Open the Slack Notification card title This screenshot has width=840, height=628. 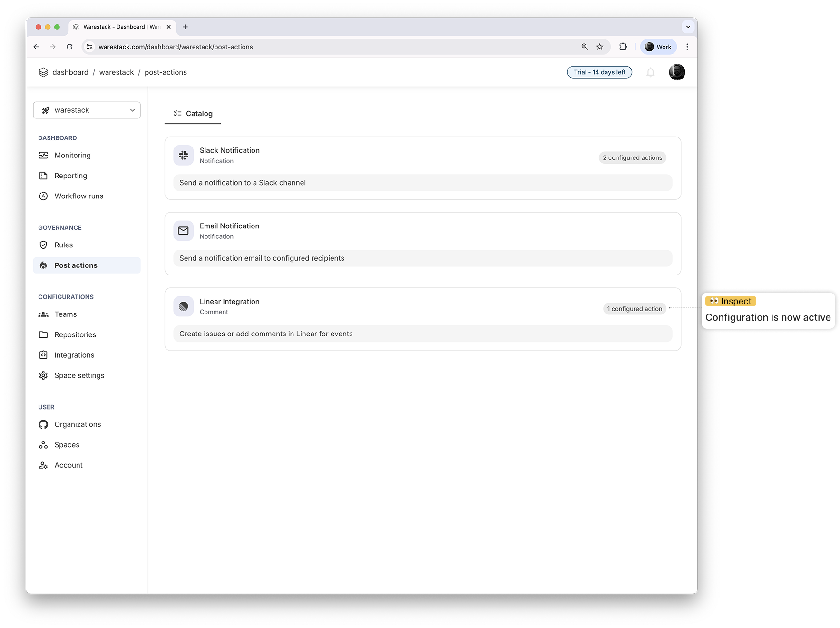230,150
